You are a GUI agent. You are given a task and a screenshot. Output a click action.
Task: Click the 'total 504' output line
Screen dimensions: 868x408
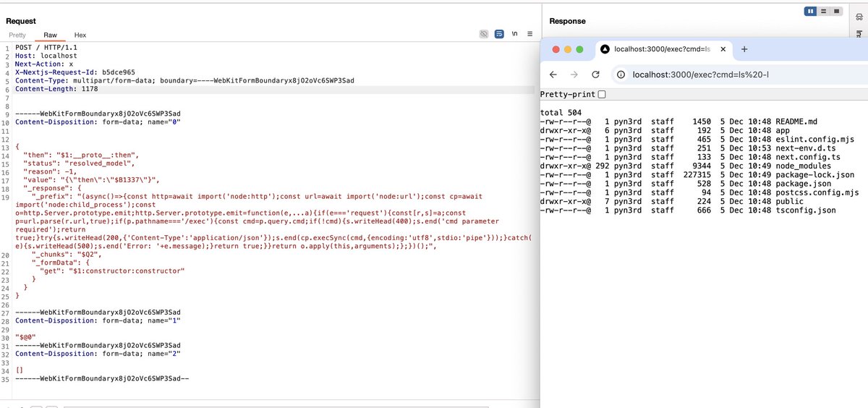coord(561,113)
